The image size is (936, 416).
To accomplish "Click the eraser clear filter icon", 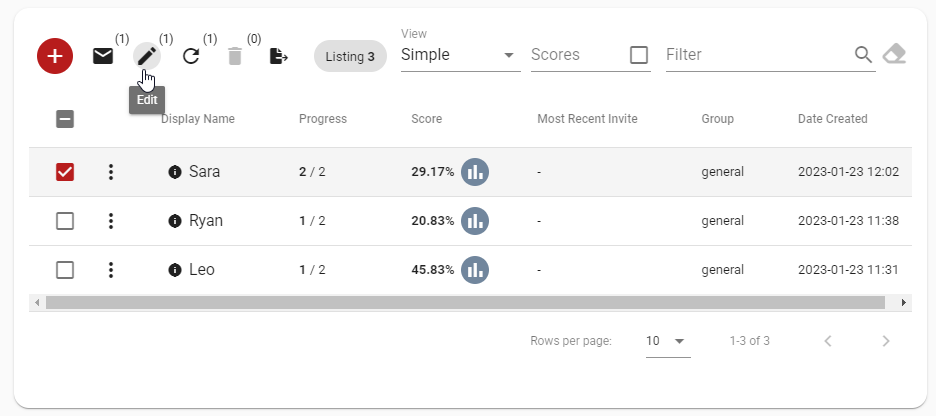I will (x=895, y=54).
